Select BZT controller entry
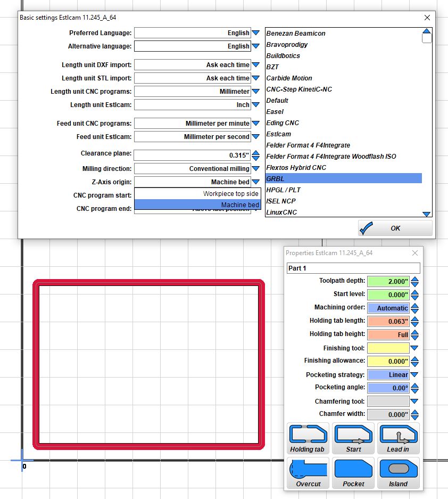448x499 pixels. (344, 67)
